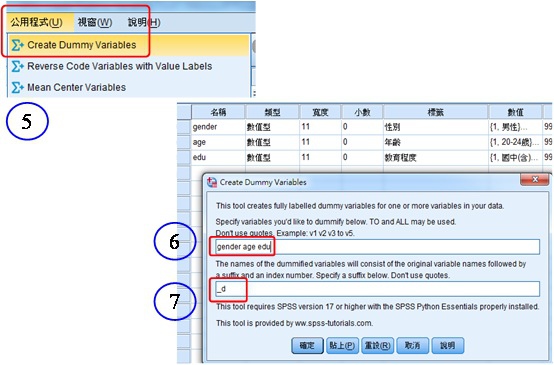Click the {1, 男性}... value cell
Screen dimensions: 554x365
click(515, 127)
